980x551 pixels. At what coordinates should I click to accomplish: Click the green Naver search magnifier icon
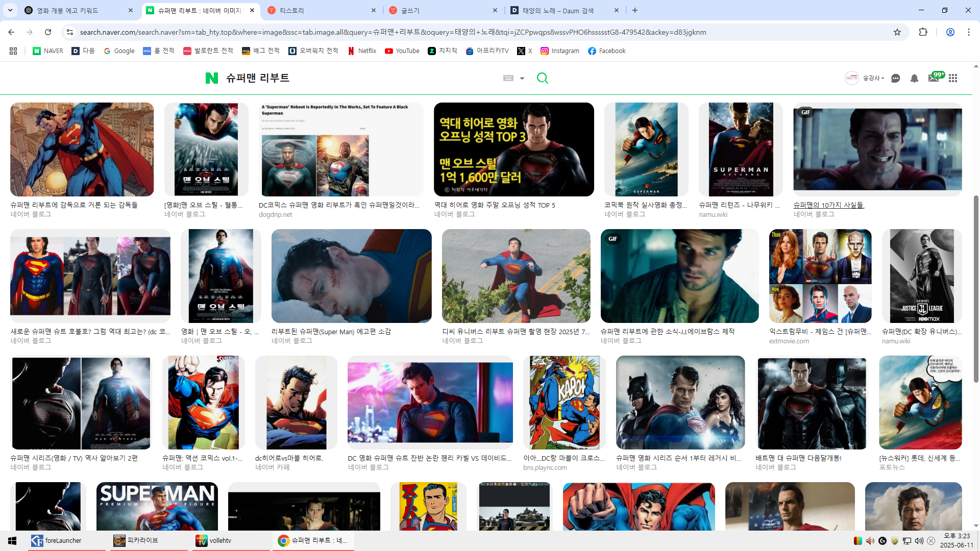click(542, 78)
